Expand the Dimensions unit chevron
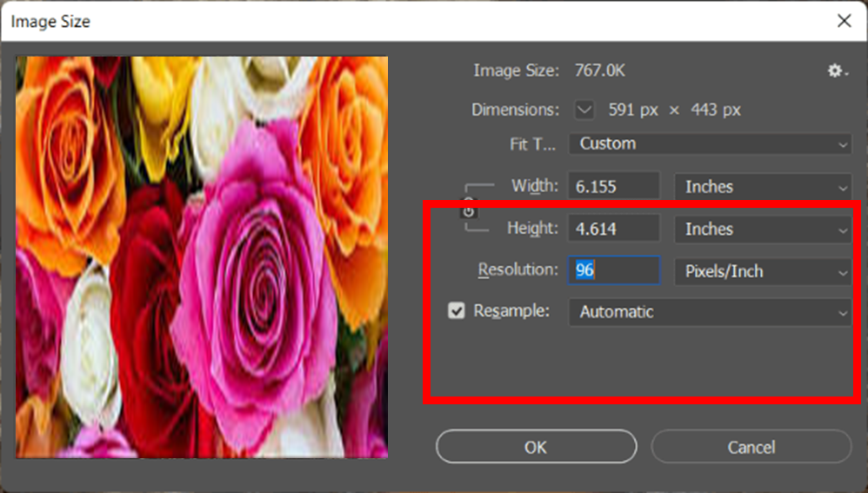 pos(584,110)
